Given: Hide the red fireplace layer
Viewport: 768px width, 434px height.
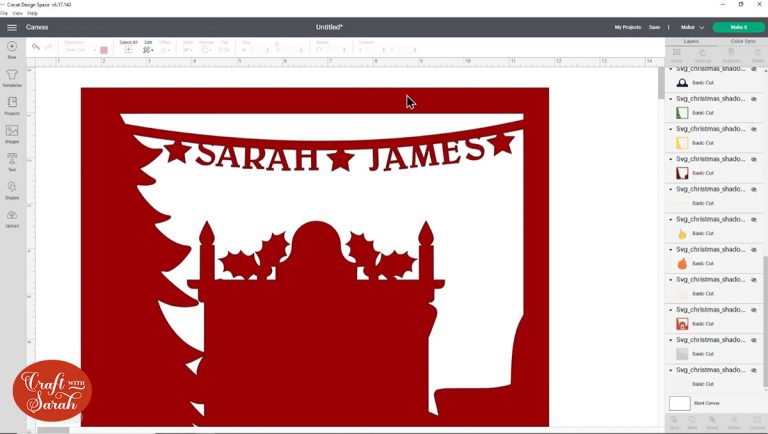Looking at the screenshot, I should point(754,310).
